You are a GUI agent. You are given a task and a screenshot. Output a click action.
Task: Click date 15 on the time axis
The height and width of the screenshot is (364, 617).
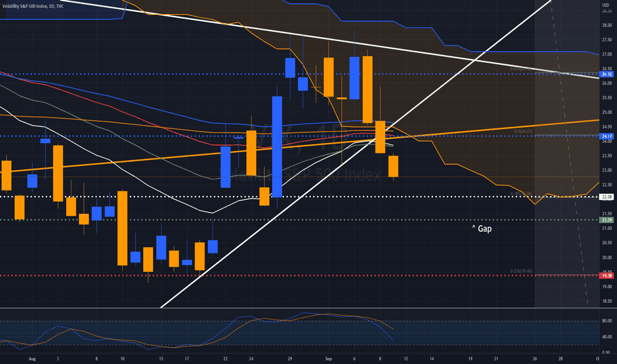click(x=161, y=359)
